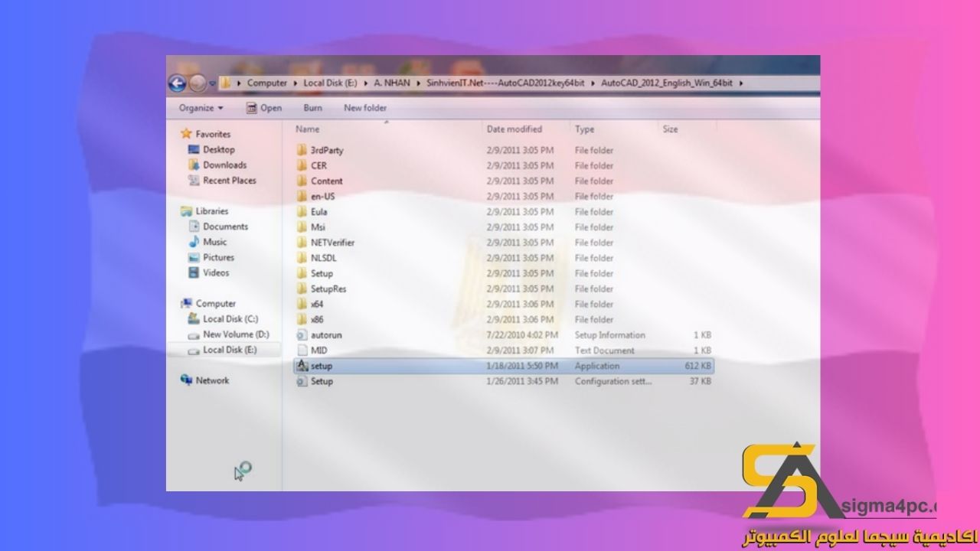Open the Pictures library
This screenshot has width=980, height=551.
[x=218, y=257]
